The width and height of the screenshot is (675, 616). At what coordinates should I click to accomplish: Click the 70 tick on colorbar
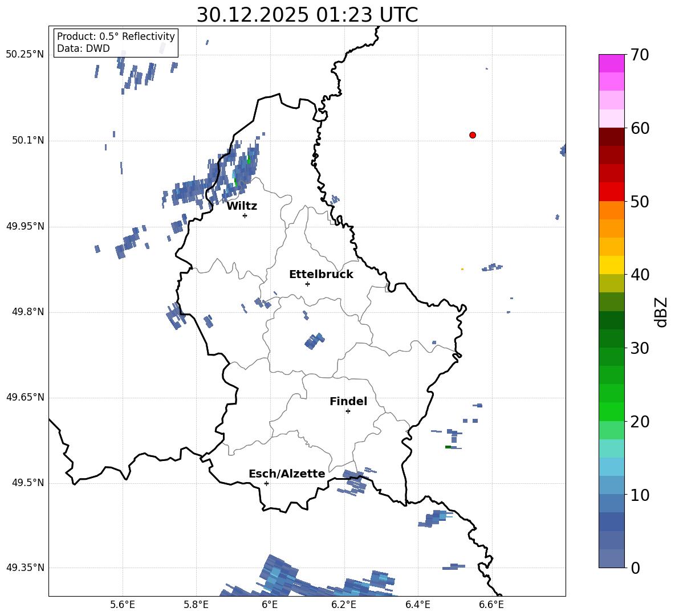point(640,55)
